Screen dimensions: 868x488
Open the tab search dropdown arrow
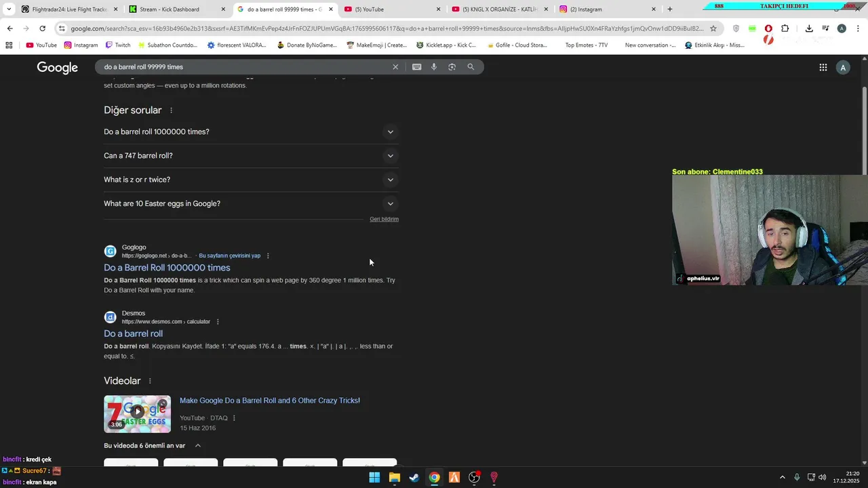click(9, 9)
